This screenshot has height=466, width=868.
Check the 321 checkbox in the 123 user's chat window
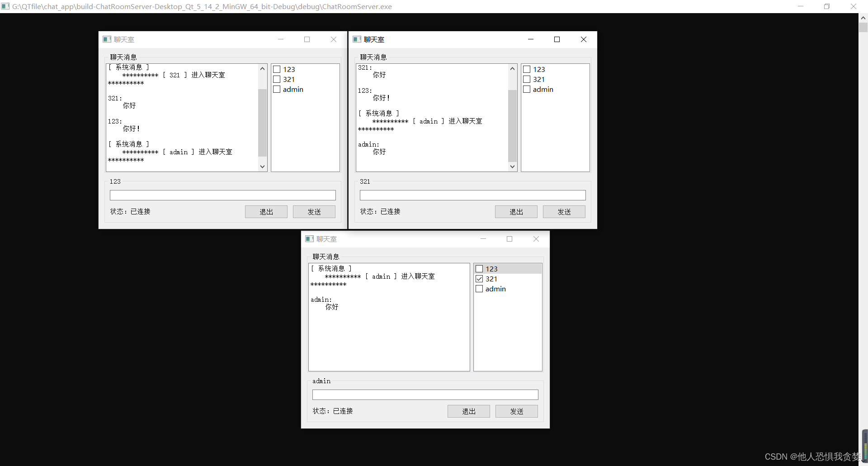pos(277,79)
